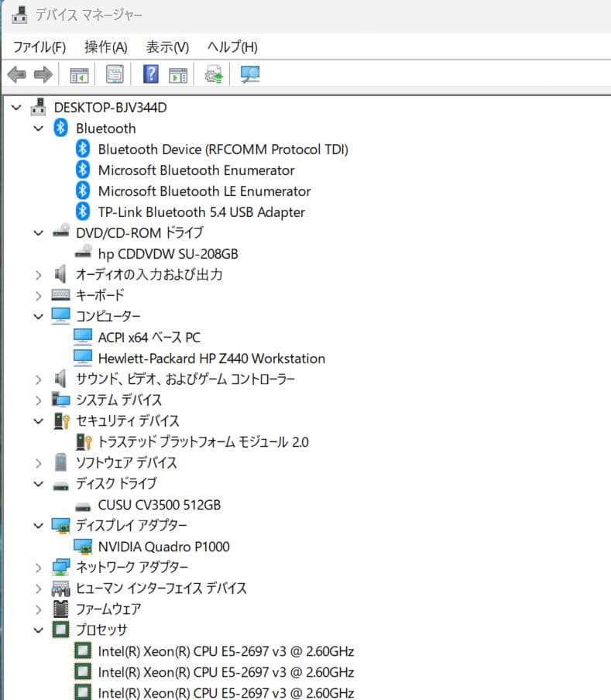This screenshot has height=700, width=611.
Task: Expand オーディオの入力および出力 category
Action: tap(39, 275)
